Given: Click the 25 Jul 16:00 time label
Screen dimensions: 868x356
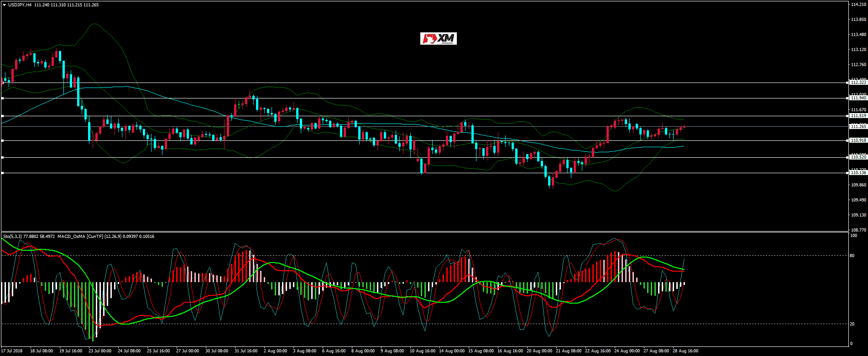Looking at the screenshot, I should point(158,351).
